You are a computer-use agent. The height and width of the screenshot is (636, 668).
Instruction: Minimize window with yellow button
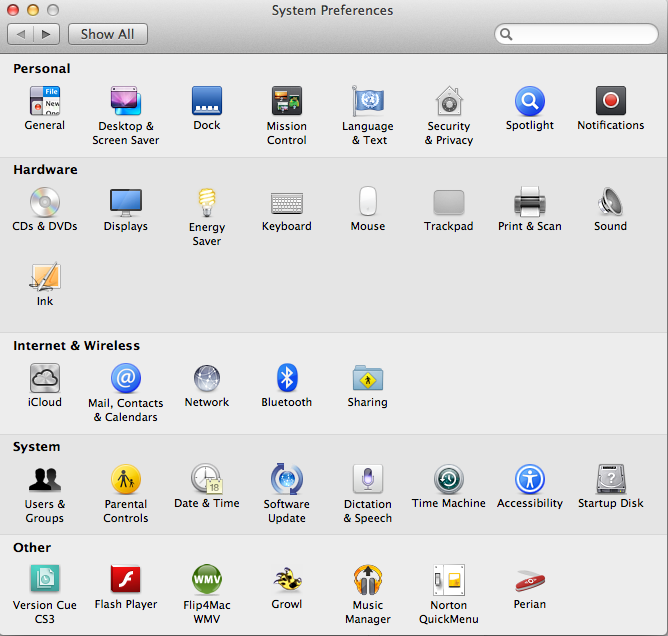33,9
